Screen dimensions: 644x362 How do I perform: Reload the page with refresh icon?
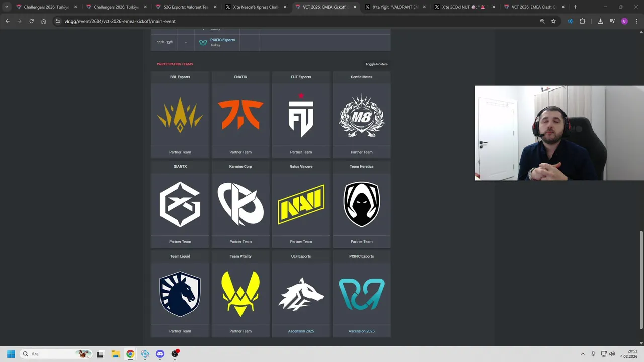(31, 21)
